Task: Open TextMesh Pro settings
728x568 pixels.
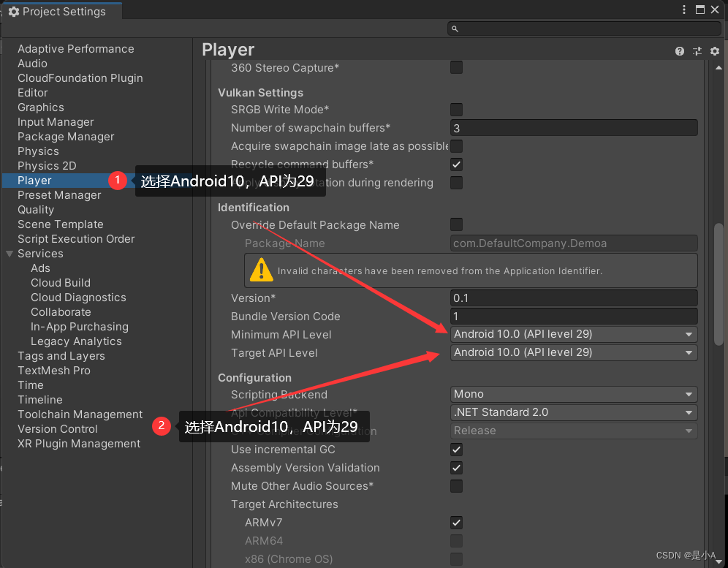Action: click(54, 371)
